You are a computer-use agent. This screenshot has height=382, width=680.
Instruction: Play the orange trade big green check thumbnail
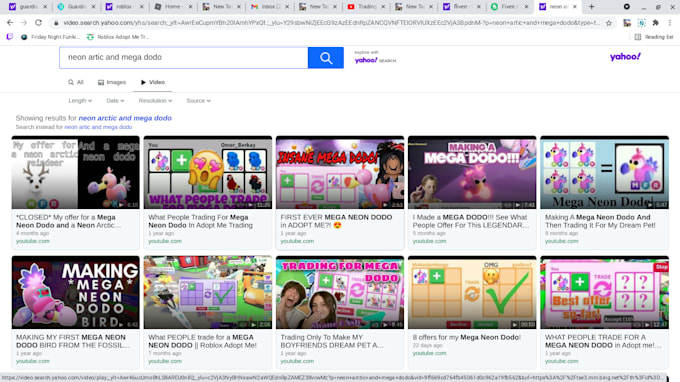[472, 292]
